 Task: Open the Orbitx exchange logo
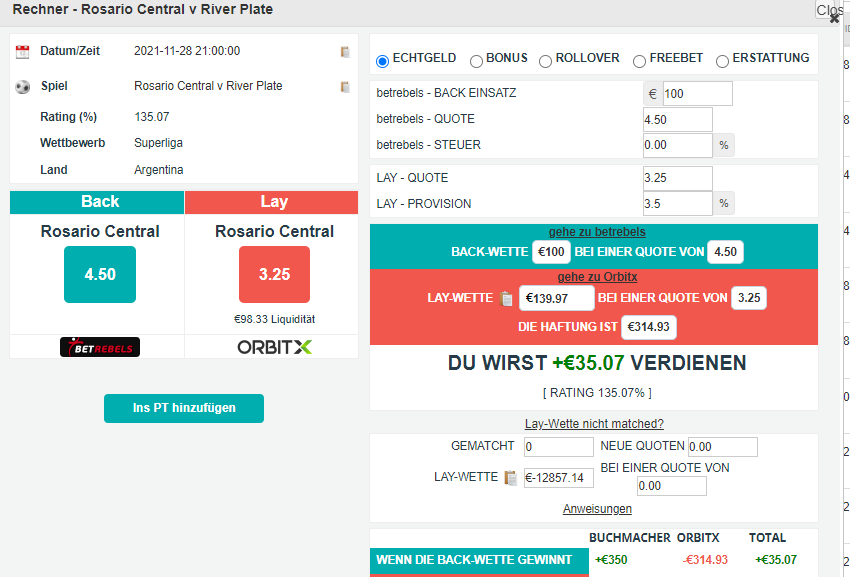274,347
